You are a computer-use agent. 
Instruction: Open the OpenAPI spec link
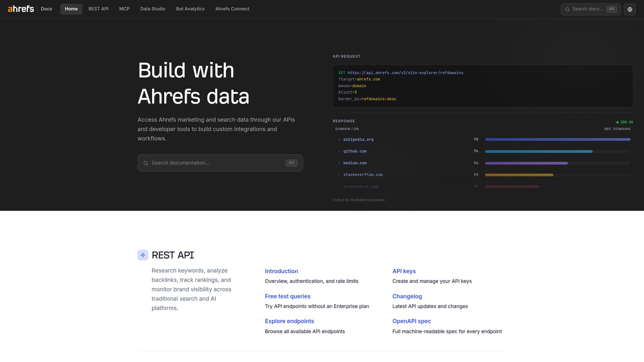click(412, 321)
